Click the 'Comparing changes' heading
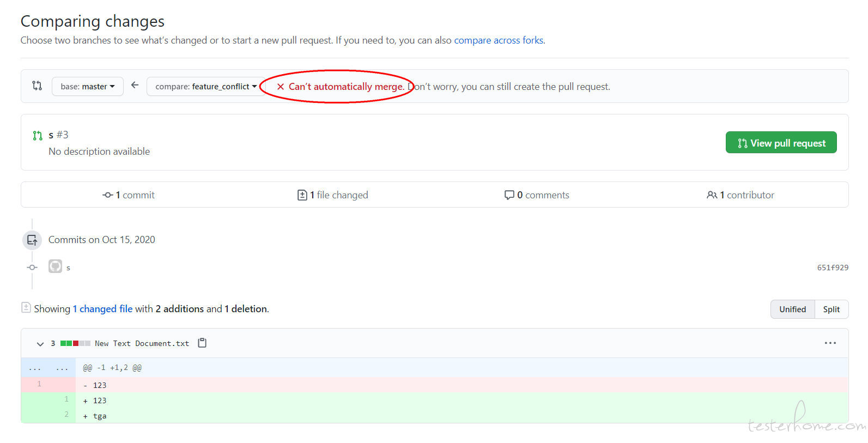 click(93, 21)
